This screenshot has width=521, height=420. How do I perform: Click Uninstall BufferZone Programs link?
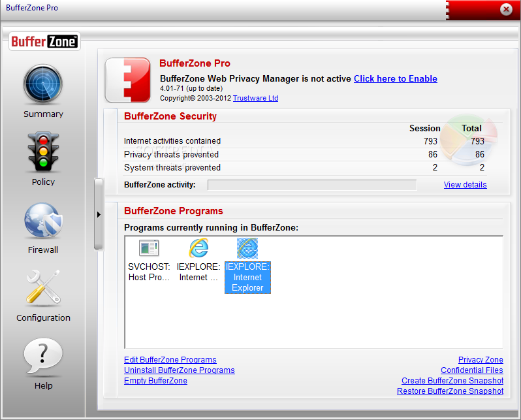179,370
